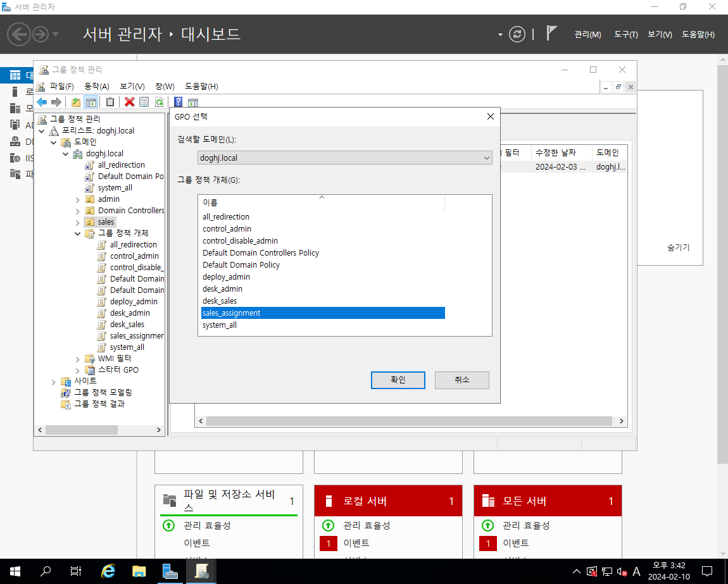Click Server Manager refresh circle icon
Image resolution: width=728 pixels, height=584 pixels.
point(517,34)
